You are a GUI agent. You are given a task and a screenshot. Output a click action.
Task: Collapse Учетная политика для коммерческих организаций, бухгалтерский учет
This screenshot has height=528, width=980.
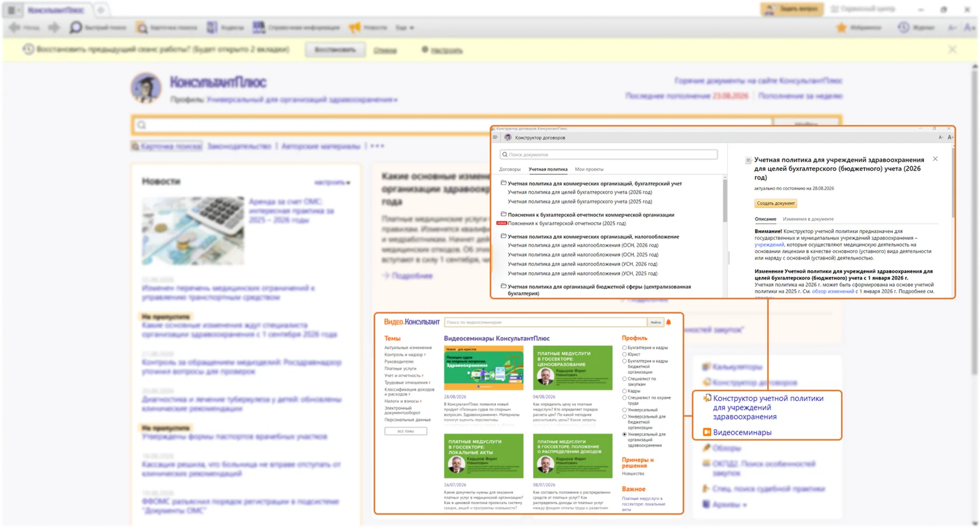(595, 184)
